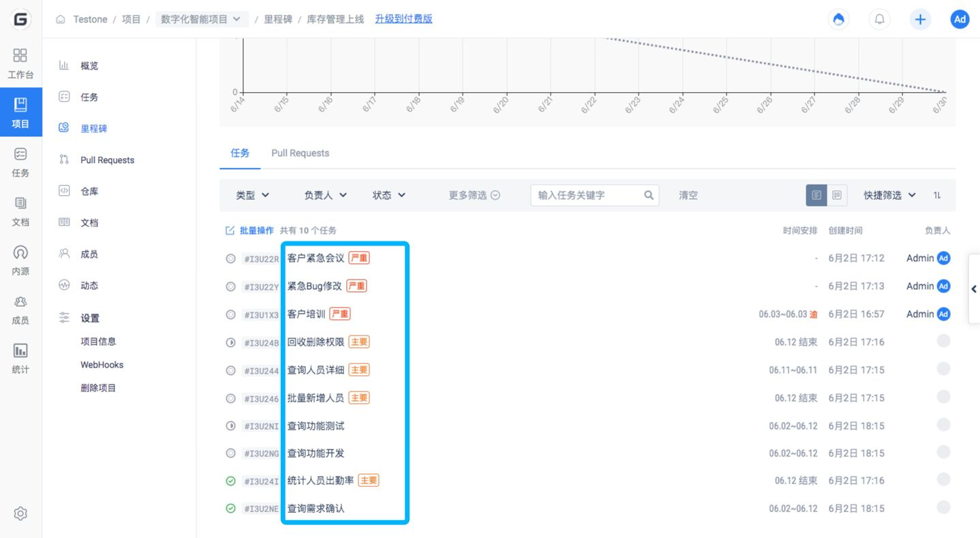Toggle status circle of 客户培训 task
The image size is (980, 538).
[230, 314]
